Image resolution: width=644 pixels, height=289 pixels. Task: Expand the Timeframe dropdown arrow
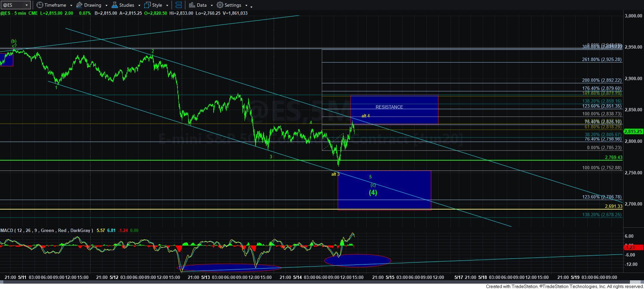click(71, 5)
